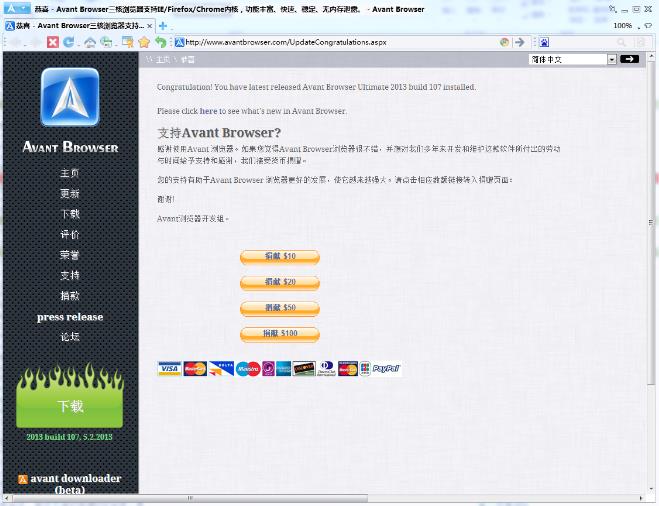
Task: Open 论坛 in the sidebar menu
Action: point(70,337)
